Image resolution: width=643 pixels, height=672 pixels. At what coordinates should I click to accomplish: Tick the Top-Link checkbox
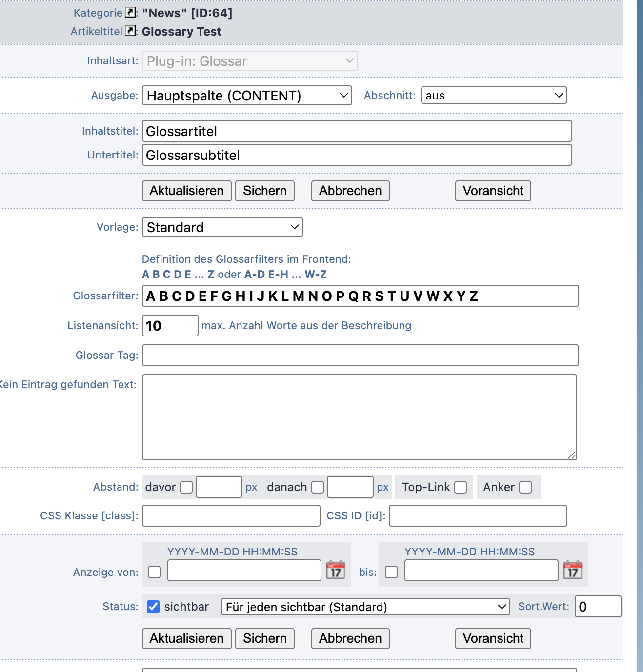pos(461,487)
